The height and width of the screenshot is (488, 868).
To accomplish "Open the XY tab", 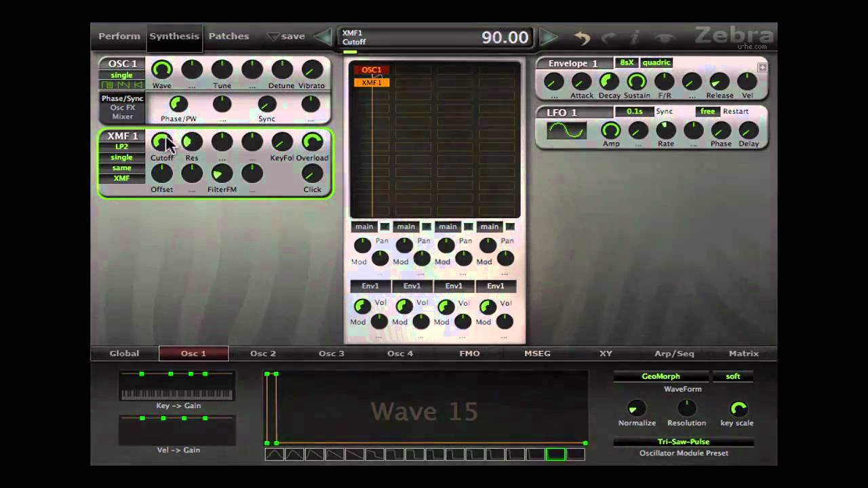I will coord(606,353).
